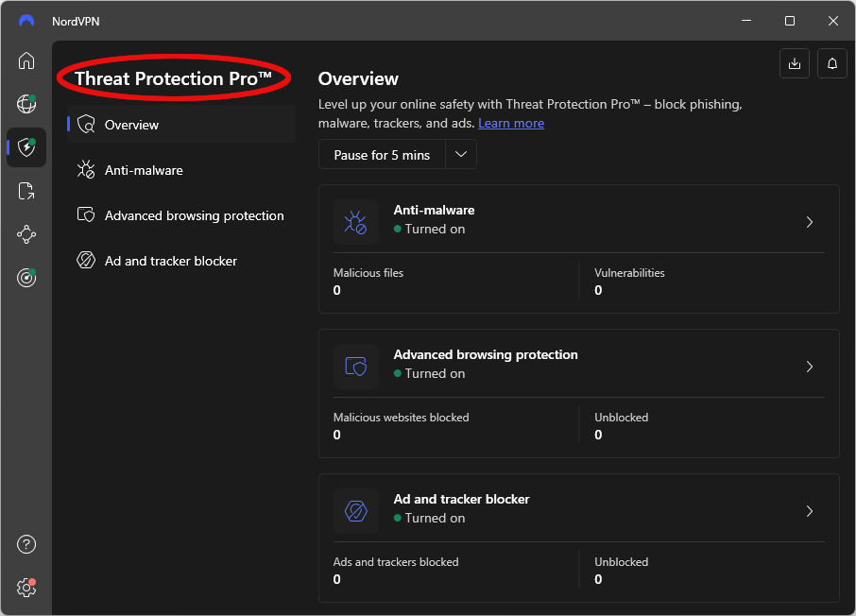Open the VPN globe icon in sidebar
Screen dimensions: 856x616
(26, 104)
